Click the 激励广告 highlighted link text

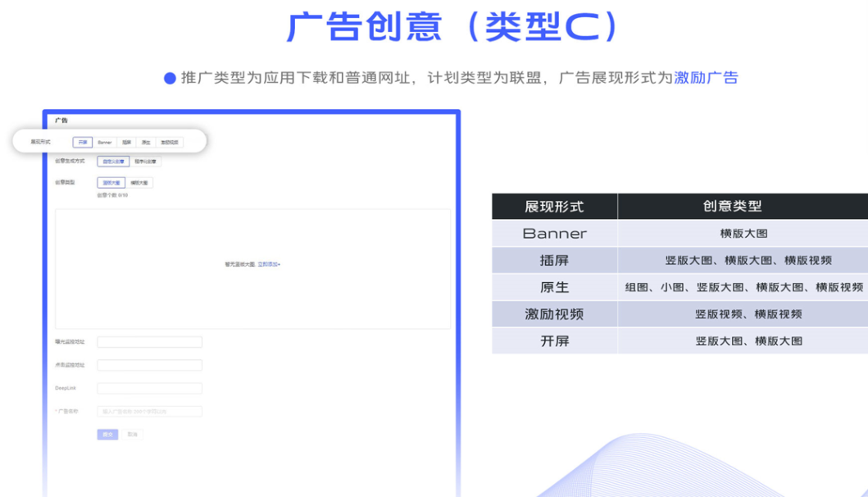706,78
